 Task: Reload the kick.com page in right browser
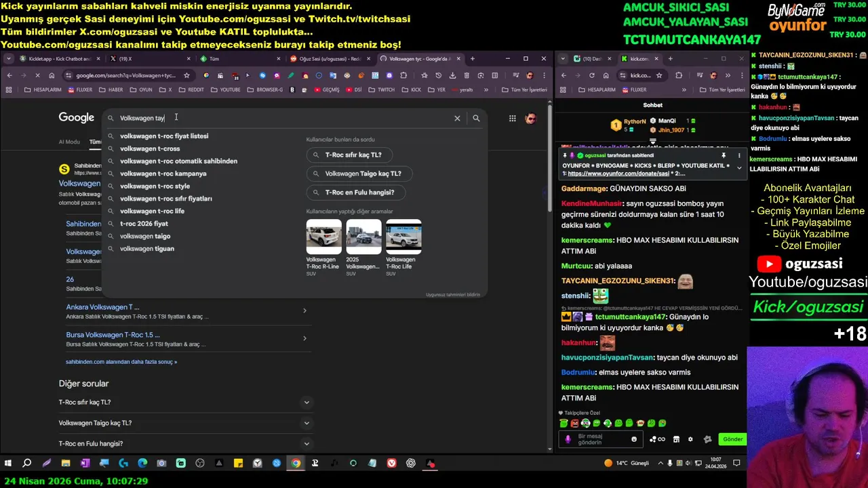[591, 75]
